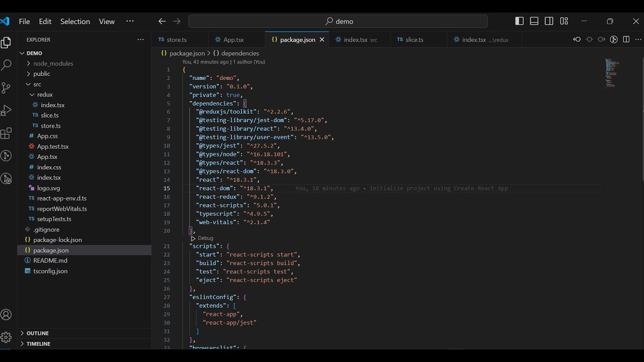Collapse the src folder
644x362 pixels.
click(85, 84)
